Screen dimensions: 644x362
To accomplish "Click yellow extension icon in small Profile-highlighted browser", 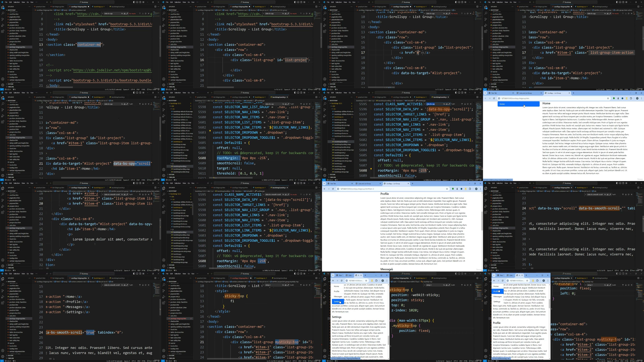I will [533, 281].
